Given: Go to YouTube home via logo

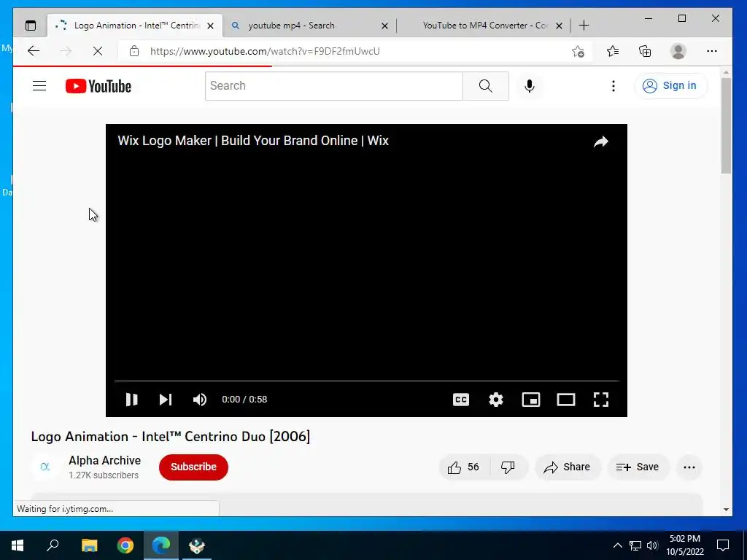Looking at the screenshot, I should [98, 86].
